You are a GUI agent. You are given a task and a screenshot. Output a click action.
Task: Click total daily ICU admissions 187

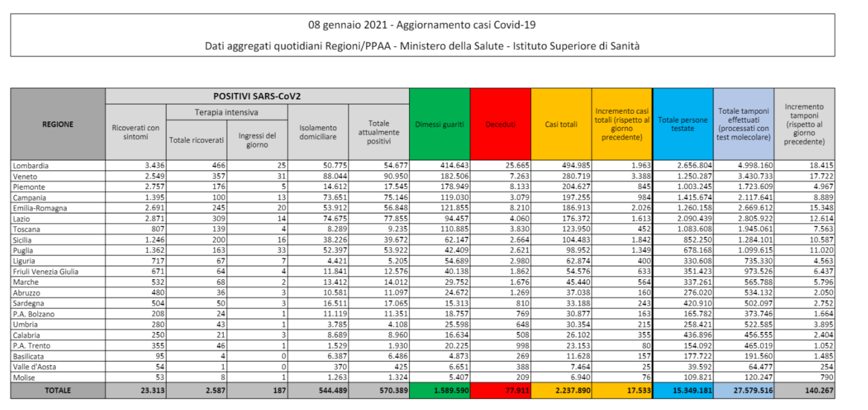click(257, 390)
